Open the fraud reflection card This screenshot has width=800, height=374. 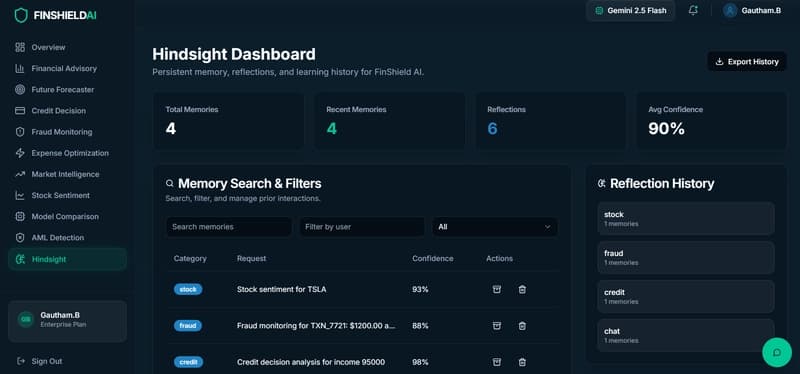pyautogui.click(x=686, y=257)
